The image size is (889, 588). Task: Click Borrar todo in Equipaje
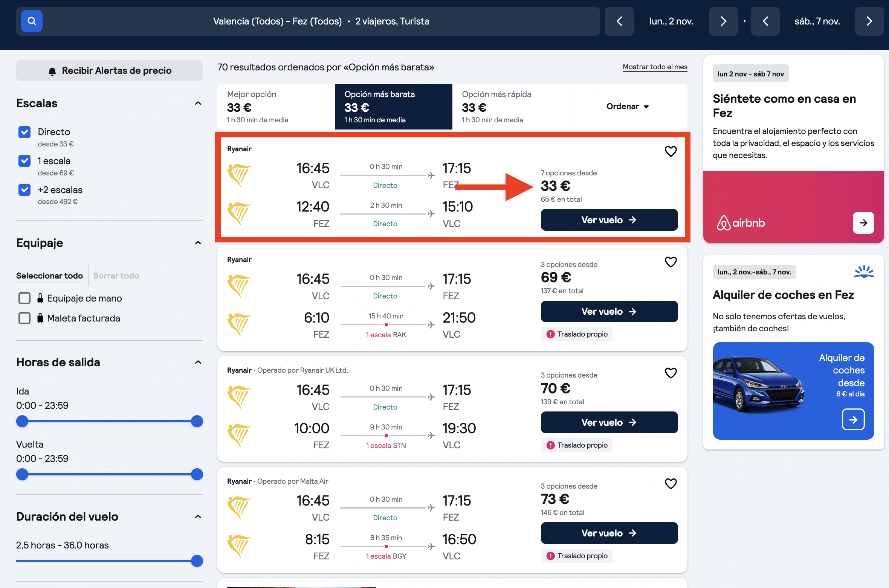click(x=116, y=276)
